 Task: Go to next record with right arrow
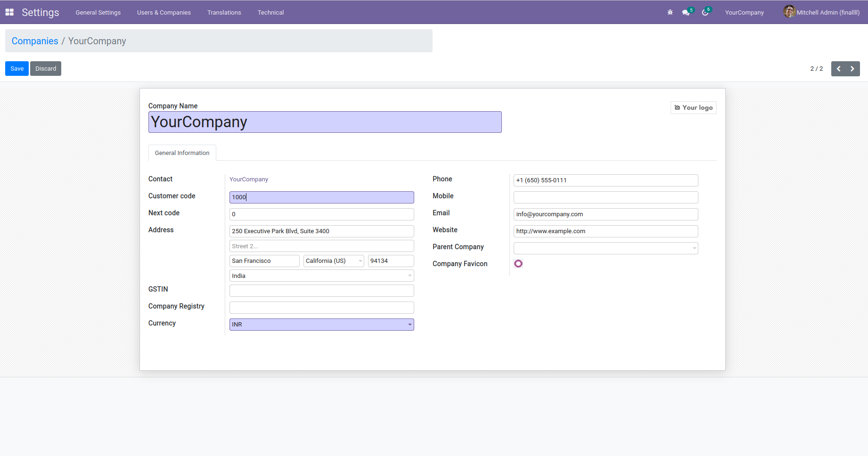click(852, 69)
